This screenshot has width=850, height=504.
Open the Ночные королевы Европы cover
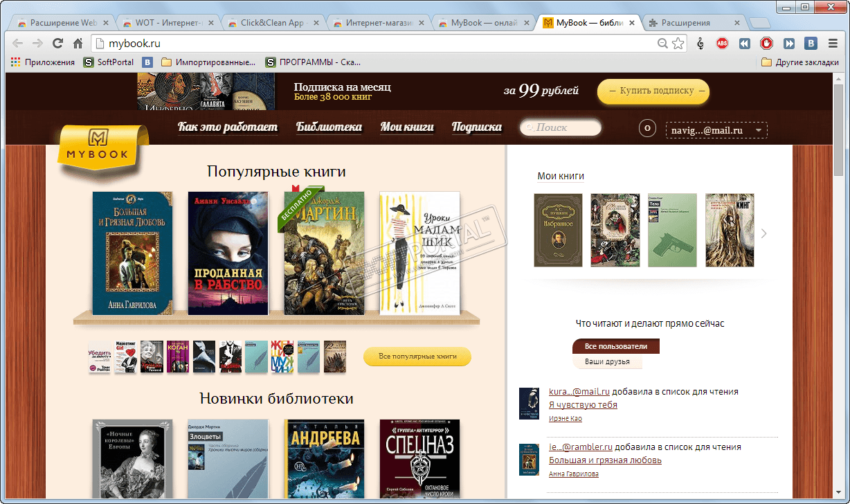[133, 458]
